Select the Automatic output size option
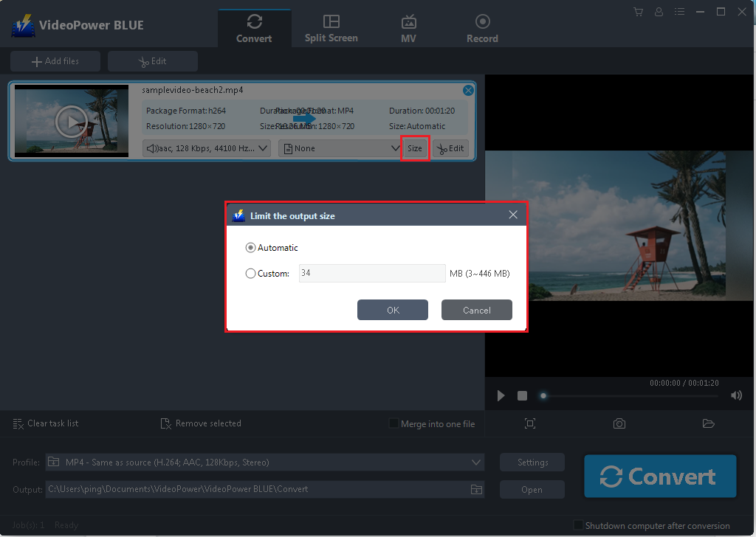 pyautogui.click(x=250, y=247)
